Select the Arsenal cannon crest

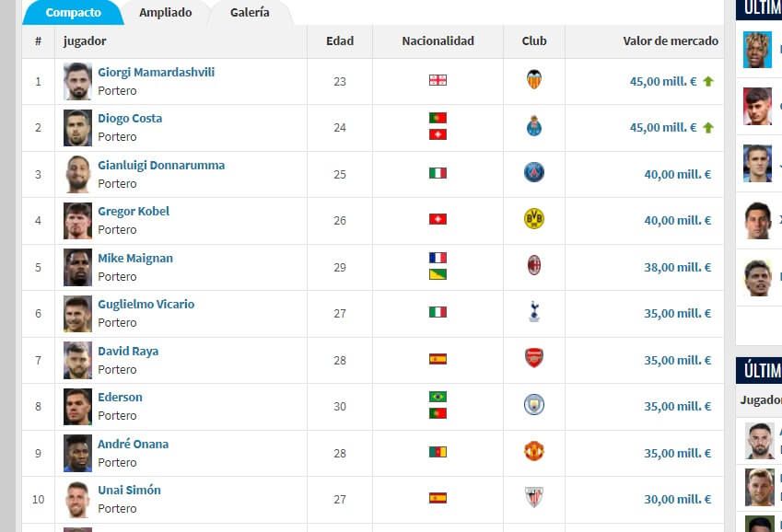pyautogui.click(x=534, y=360)
